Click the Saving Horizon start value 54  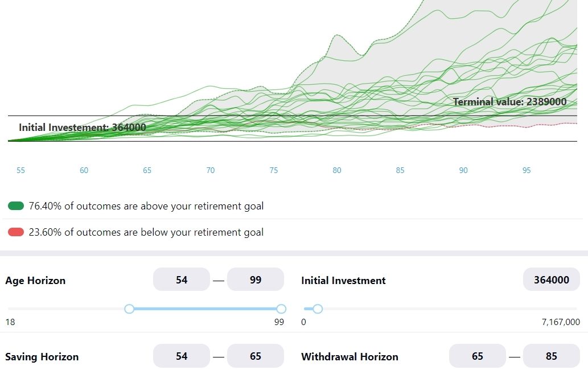[182, 356]
